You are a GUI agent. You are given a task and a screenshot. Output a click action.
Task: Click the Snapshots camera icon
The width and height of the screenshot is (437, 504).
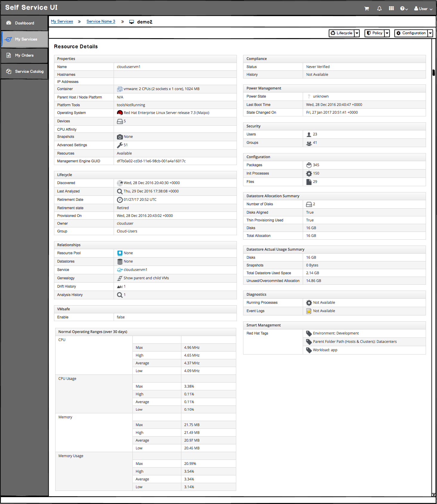pyautogui.click(x=120, y=137)
